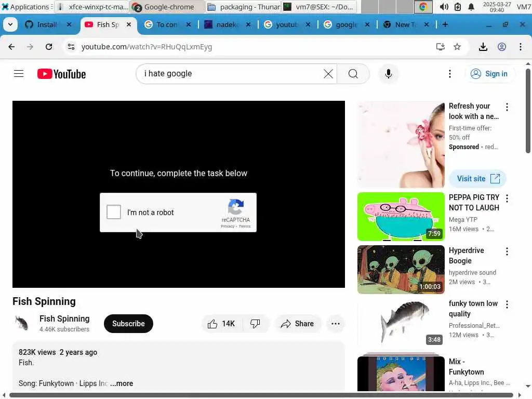
Task: Reload the YouTube page
Action: (49, 47)
